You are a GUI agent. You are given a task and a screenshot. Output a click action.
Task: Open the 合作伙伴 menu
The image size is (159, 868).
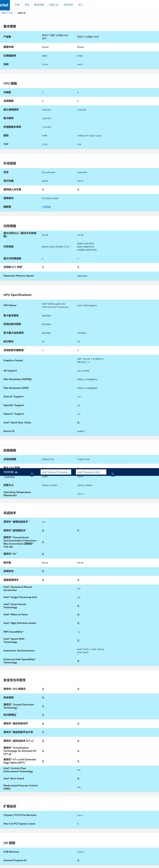click(68, 5)
